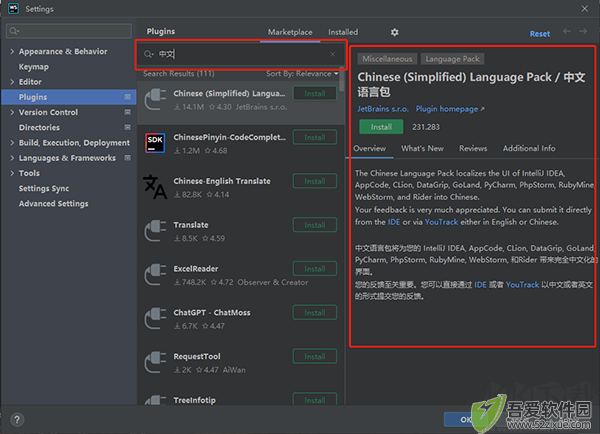This screenshot has height=434, width=600.
Task: Click the Chinese-English Translate plugin icon
Action: coord(155,187)
